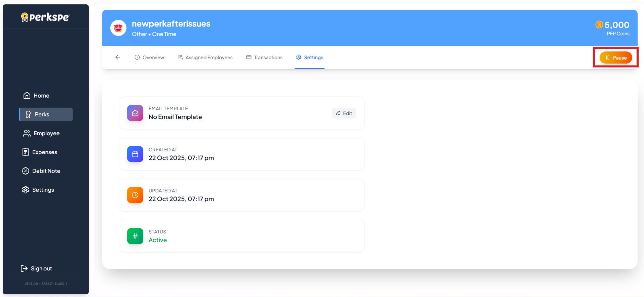Click the PEP Coins gold coin icon
The width and height of the screenshot is (644, 297).
pyautogui.click(x=599, y=25)
